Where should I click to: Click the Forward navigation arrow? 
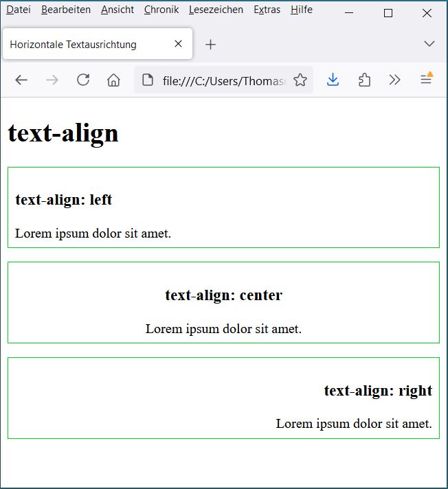coord(52,80)
